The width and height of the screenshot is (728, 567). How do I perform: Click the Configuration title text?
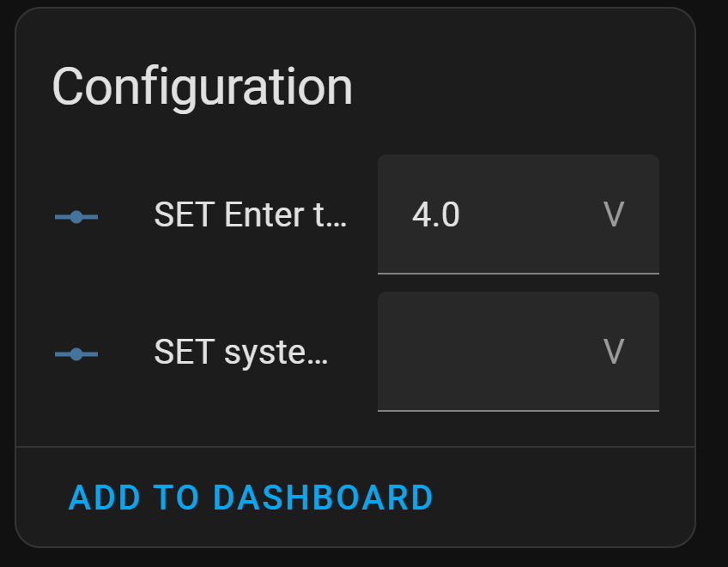click(203, 87)
